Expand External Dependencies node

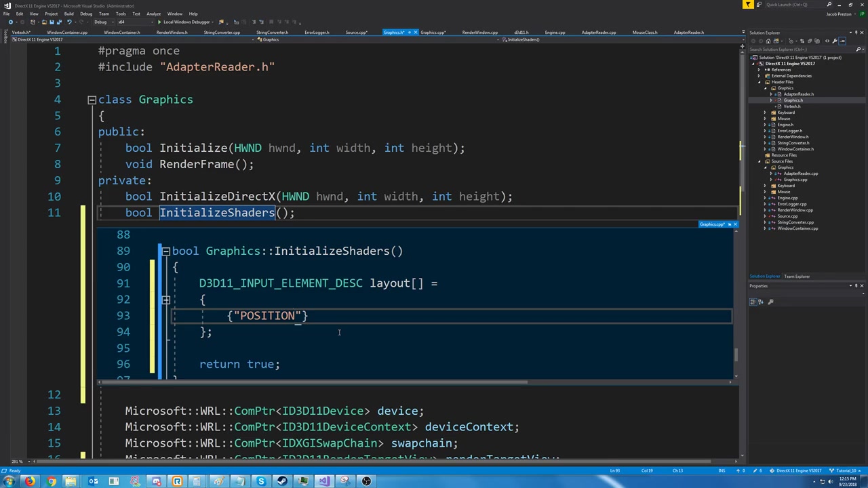[x=759, y=76]
